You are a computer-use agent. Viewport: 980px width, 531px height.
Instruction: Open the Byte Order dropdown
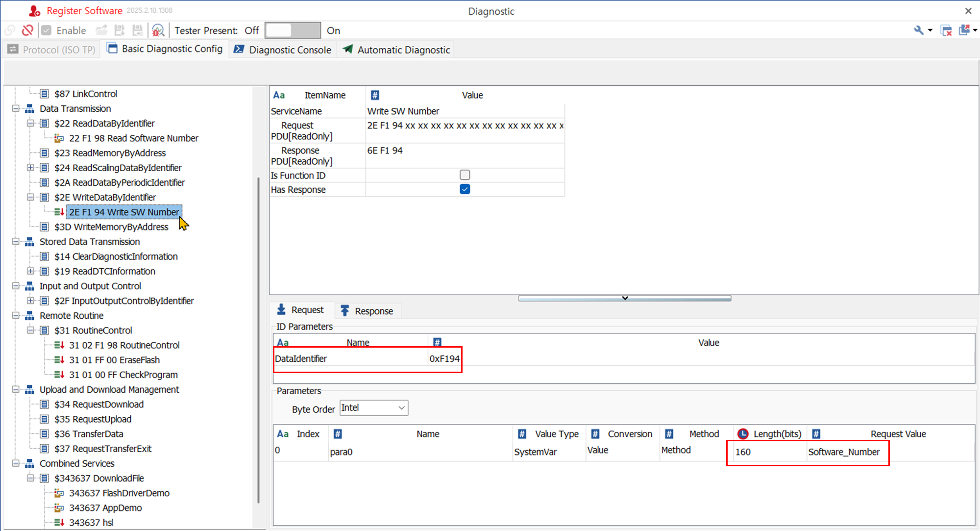tap(373, 408)
